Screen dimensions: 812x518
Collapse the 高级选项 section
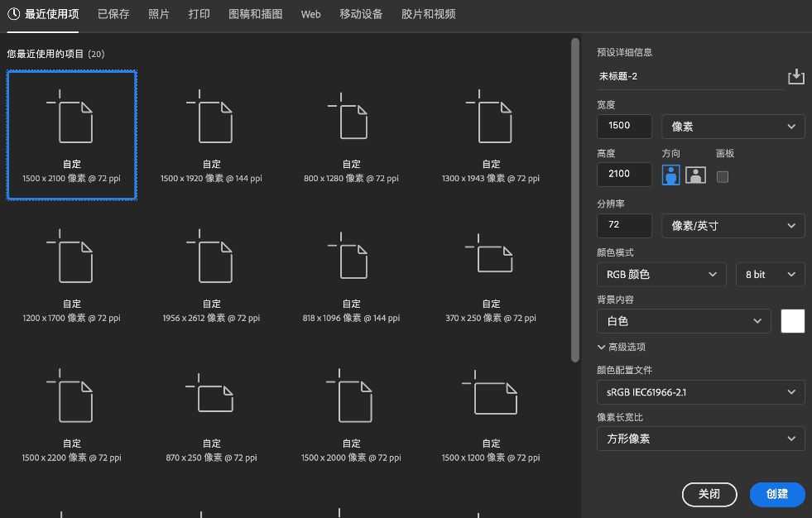coord(622,347)
